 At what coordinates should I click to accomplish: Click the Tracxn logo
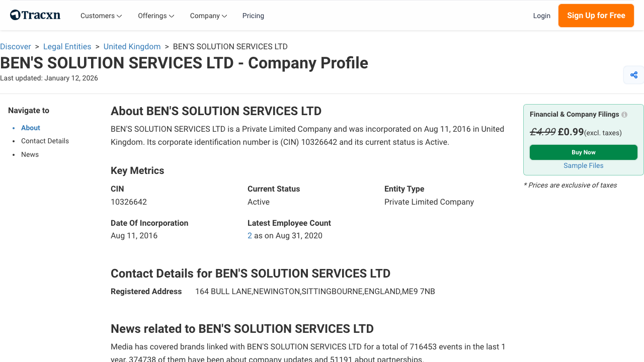click(x=35, y=15)
